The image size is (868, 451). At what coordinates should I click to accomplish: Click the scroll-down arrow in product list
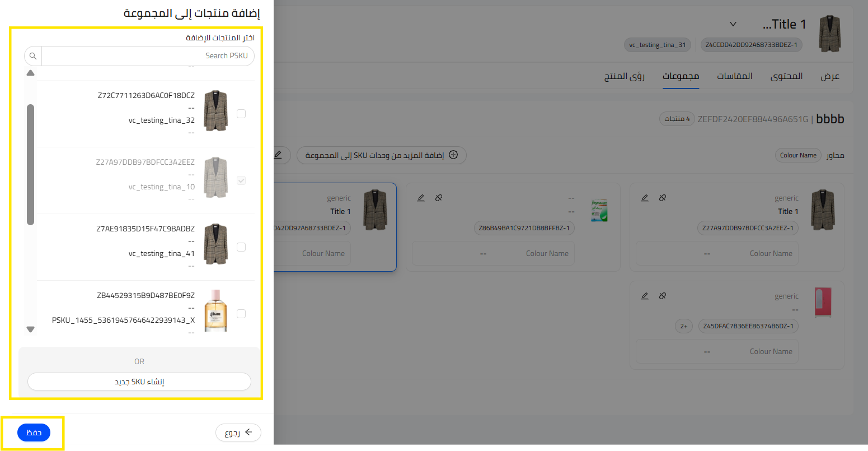[31, 329]
